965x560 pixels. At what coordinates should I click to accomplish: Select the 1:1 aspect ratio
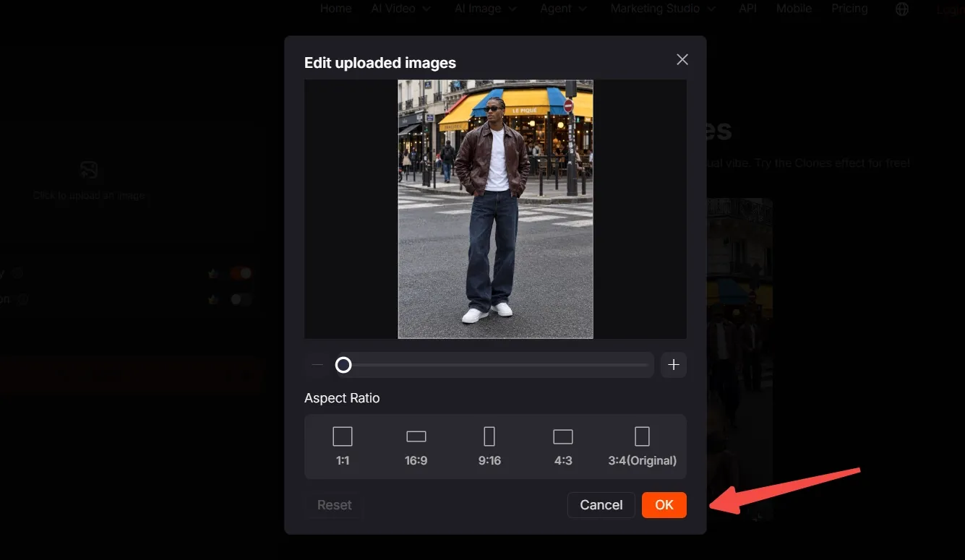point(343,446)
